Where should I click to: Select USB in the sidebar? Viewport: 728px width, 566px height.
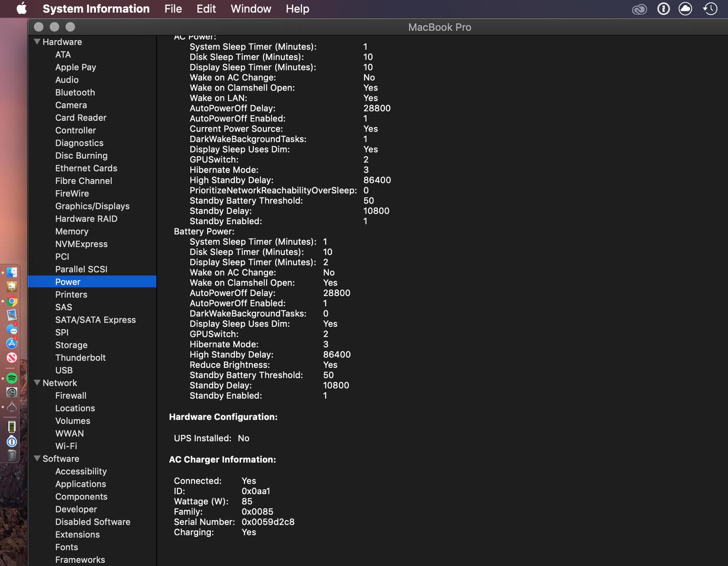64,370
